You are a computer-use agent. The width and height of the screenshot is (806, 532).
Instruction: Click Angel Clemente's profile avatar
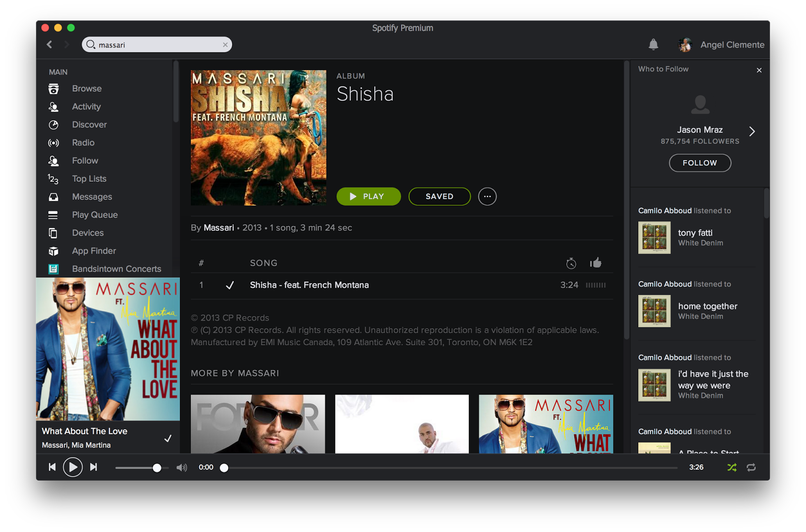pyautogui.click(x=685, y=45)
